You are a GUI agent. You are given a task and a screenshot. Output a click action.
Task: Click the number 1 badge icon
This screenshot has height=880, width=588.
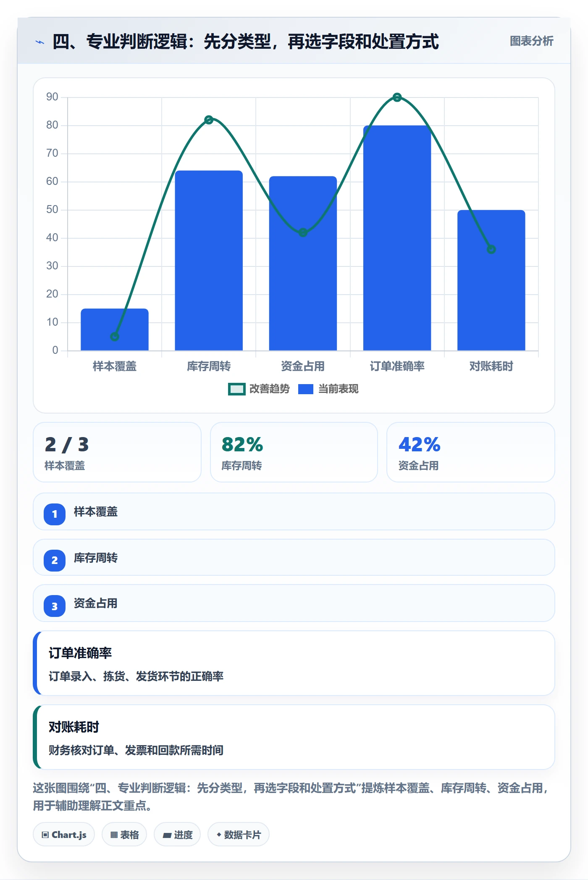tap(55, 514)
